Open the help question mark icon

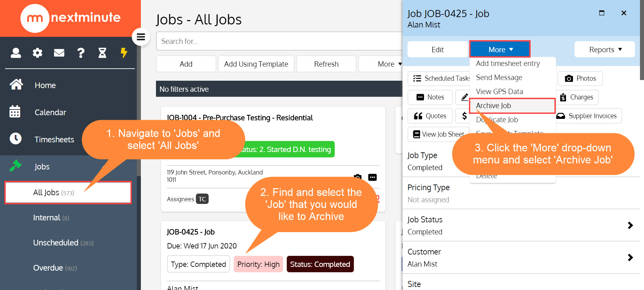point(81,53)
